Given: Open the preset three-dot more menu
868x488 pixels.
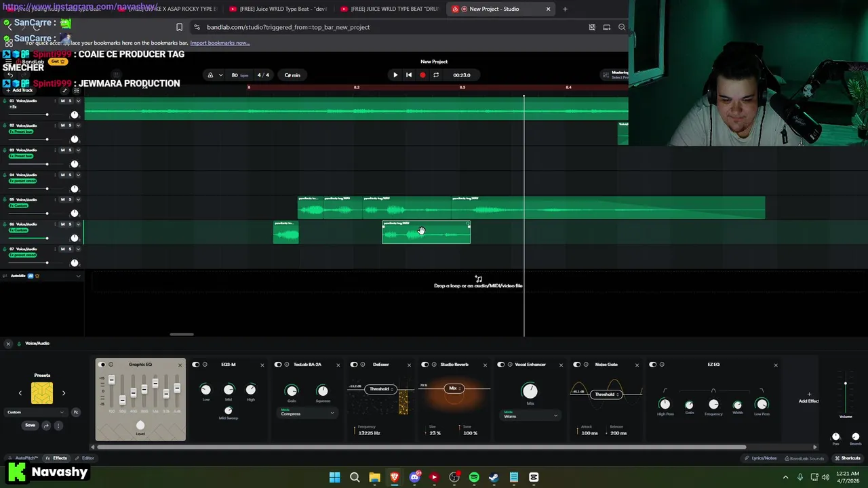Looking at the screenshot, I should [x=58, y=426].
